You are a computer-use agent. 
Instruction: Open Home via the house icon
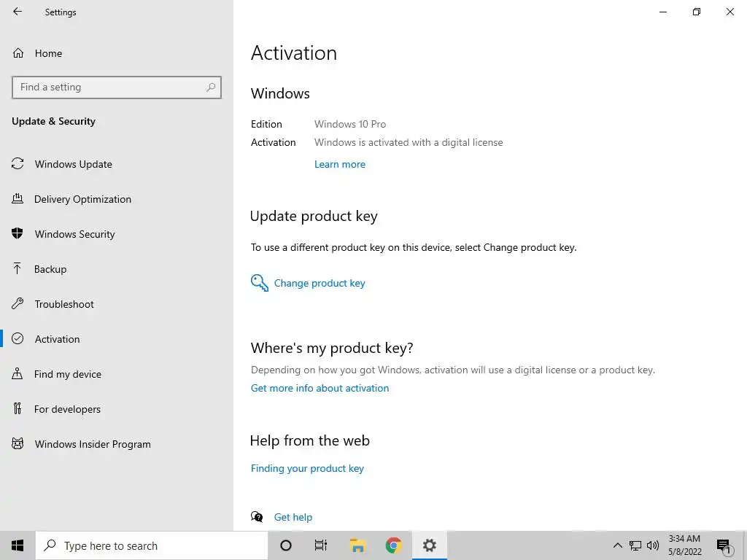pos(18,52)
